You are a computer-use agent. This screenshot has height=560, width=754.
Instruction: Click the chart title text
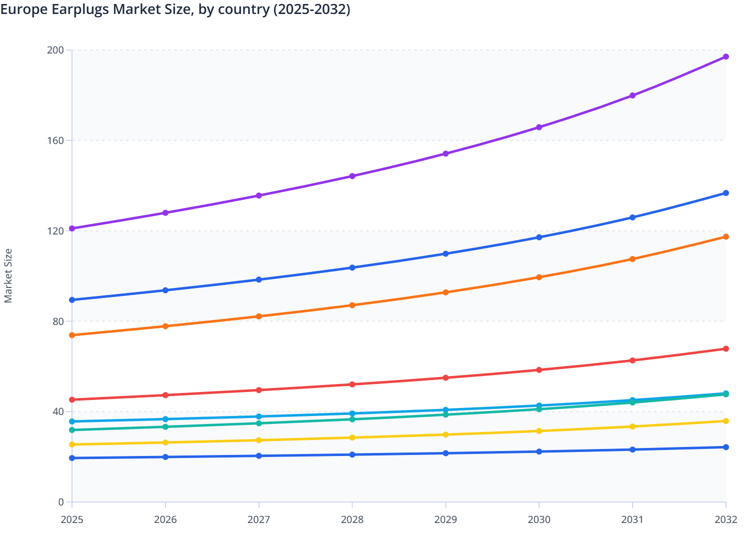tap(176, 9)
